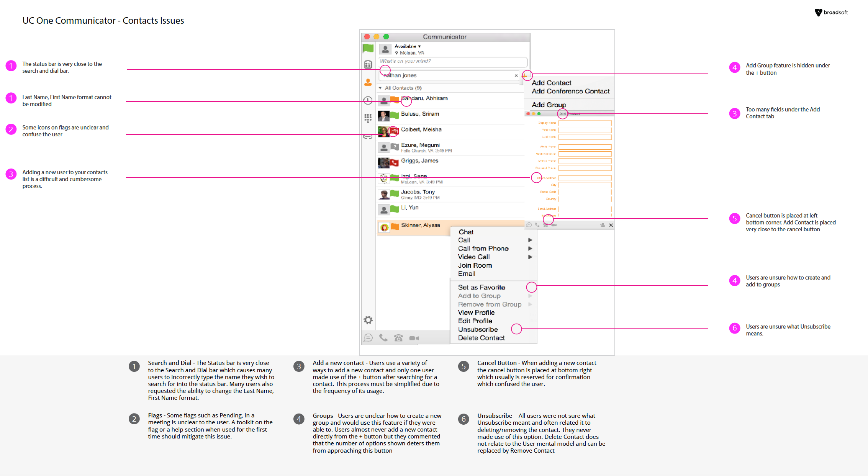The width and height of the screenshot is (868, 476).
Task: Click the green My Status flag in sidebar
Action: point(368,48)
